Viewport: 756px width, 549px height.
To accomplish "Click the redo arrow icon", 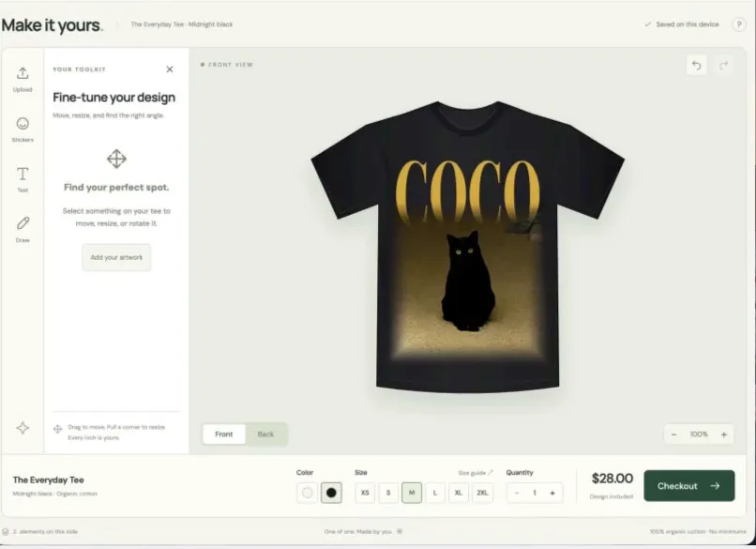I will tap(723, 65).
